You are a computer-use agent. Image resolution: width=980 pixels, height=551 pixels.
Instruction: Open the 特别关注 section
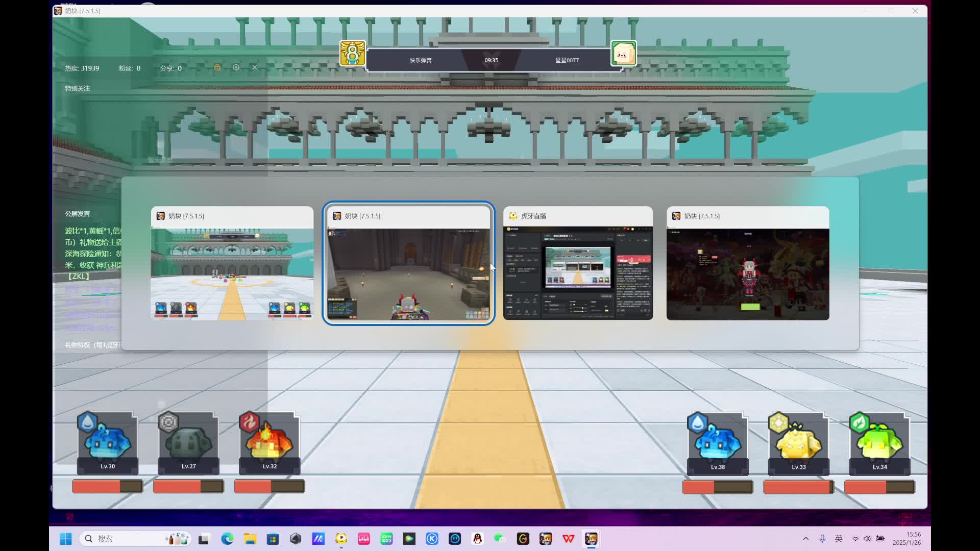pos(77,88)
